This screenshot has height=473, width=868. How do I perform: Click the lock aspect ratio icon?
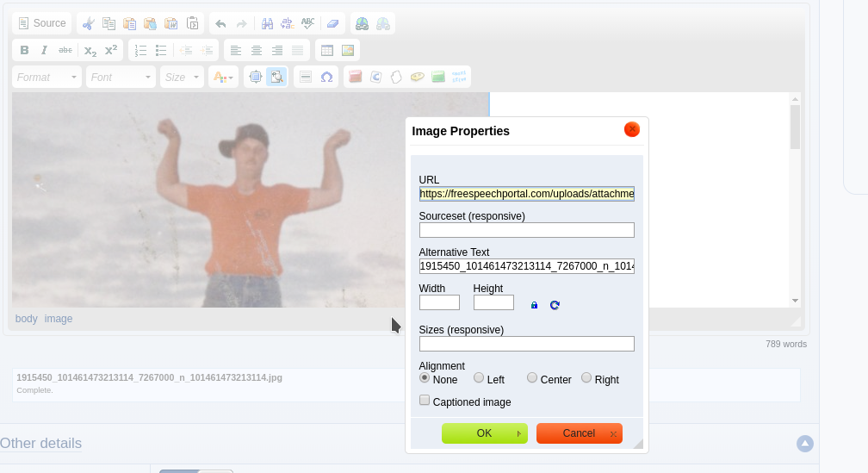pyautogui.click(x=534, y=305)
